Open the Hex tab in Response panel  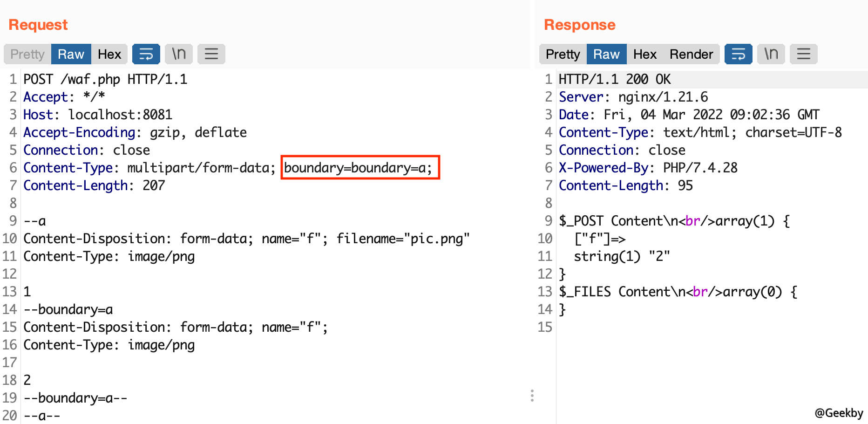pyautogui.click(x=644, y=54)
